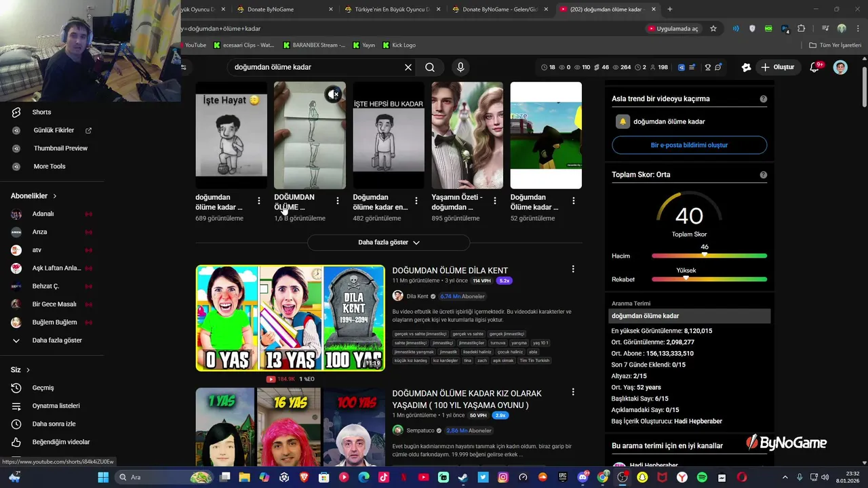Screen dimensions: 868x488
Task: Bookmark this page with the star icon
Action: coord(713,28)
